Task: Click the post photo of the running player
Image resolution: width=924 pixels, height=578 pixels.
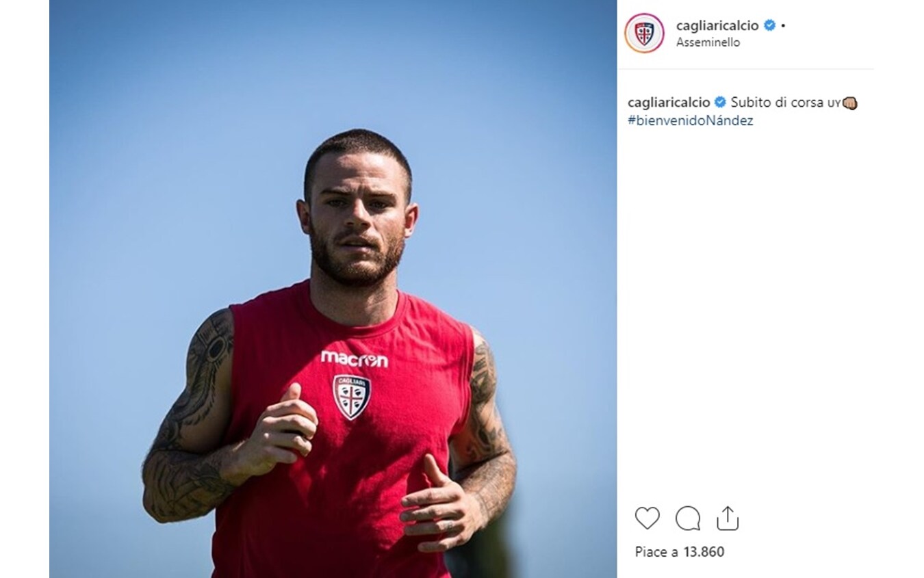Action: point(333,289)
